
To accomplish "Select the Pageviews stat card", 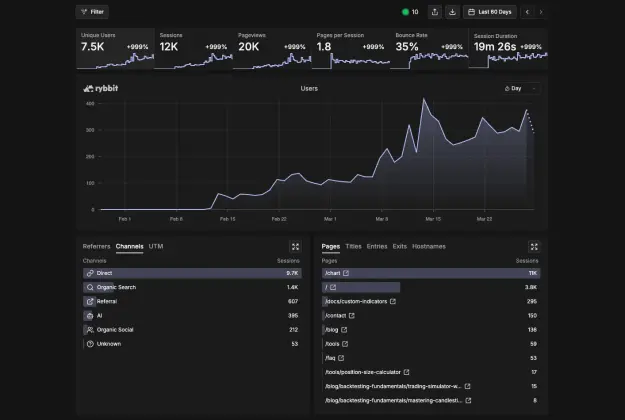I will point(272,49).
